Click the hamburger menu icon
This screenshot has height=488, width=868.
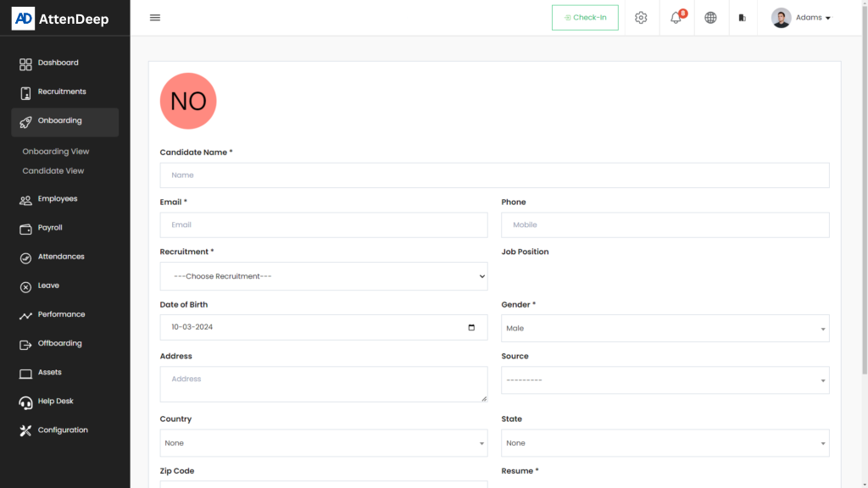pos(155,18)
